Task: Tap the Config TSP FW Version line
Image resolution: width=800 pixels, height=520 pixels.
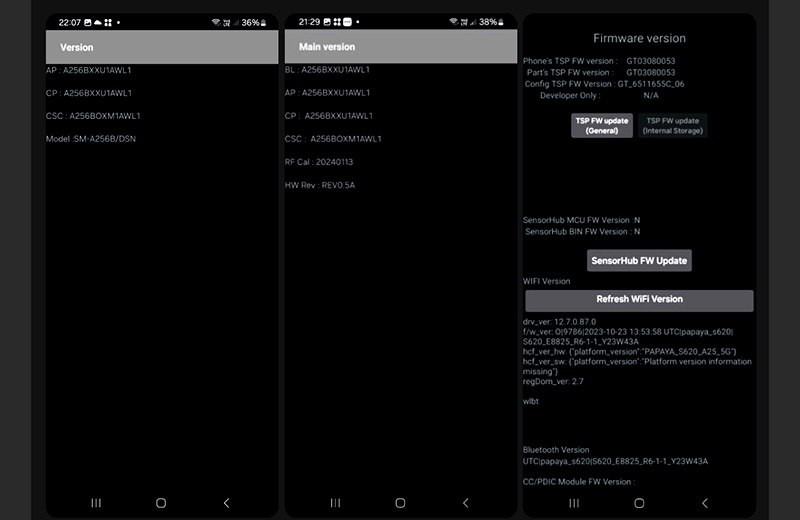Action: [x=605, y=84]
